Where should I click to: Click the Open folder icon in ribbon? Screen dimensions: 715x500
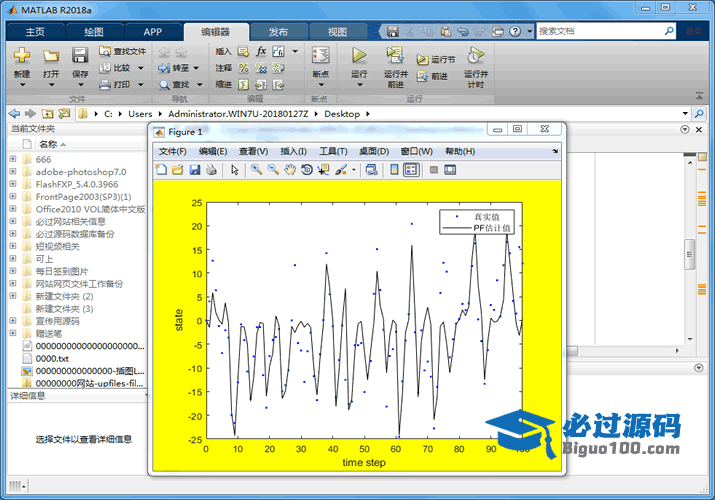pos(51,55)
